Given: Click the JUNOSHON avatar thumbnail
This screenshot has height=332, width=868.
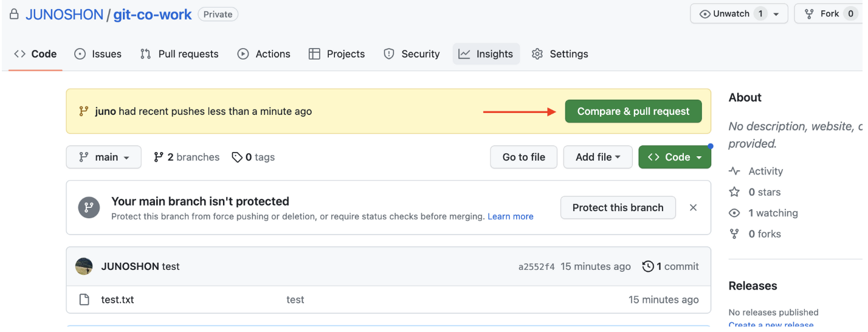Looking at the screenshot, I should point(84,266).
